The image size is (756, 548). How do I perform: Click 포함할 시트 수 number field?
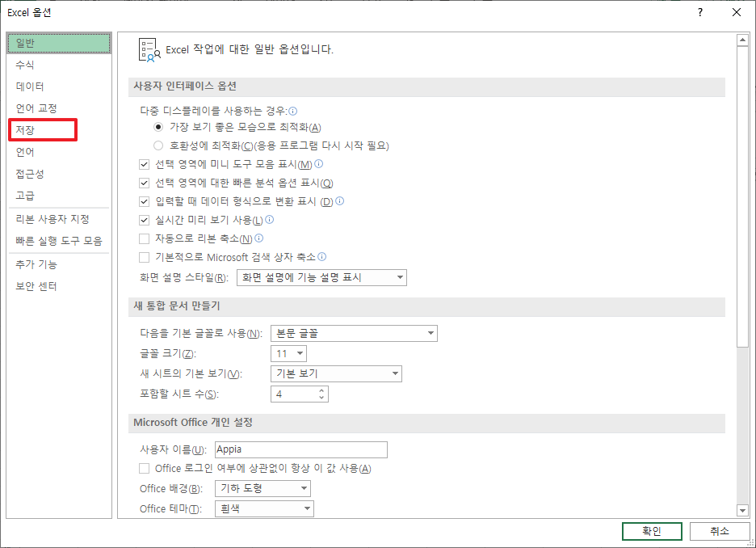pyautogui.click(x=300, y=394)
